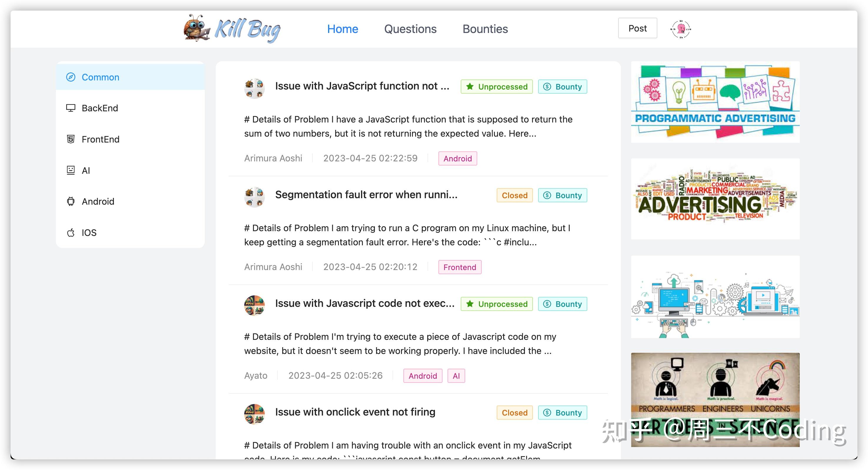This screenshot has height=470, width=868.
Task: Click the Android sidebar icon
Action: tap(71, 201)
